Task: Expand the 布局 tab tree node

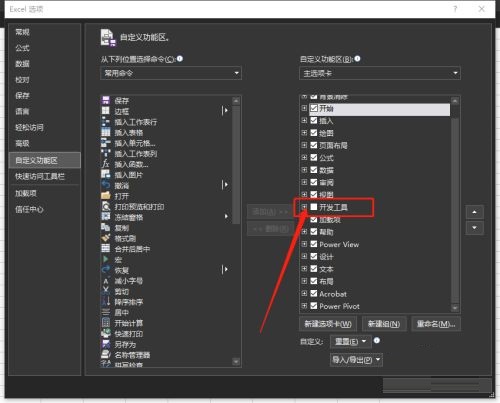Action: click(304, 281)
